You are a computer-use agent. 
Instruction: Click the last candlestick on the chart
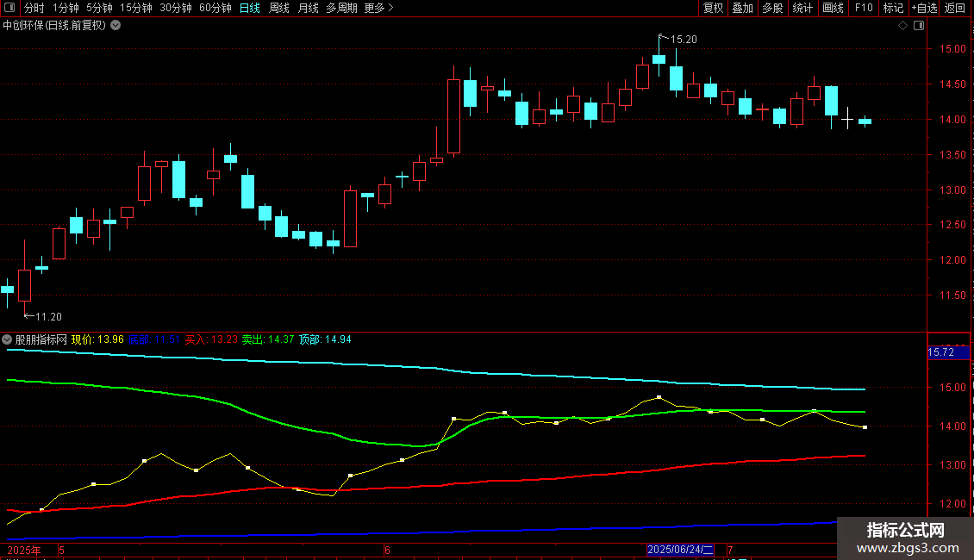[x=865, y=121]
